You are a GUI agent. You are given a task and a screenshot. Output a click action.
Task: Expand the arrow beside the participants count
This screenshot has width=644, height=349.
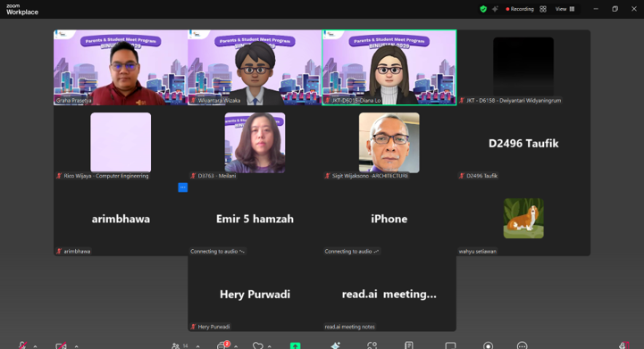[x=198, y=346]
